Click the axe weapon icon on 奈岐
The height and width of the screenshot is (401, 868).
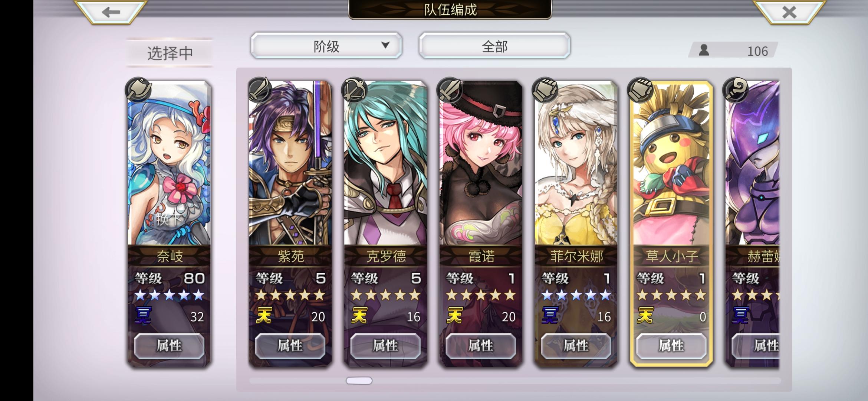[x=138, y=89]
